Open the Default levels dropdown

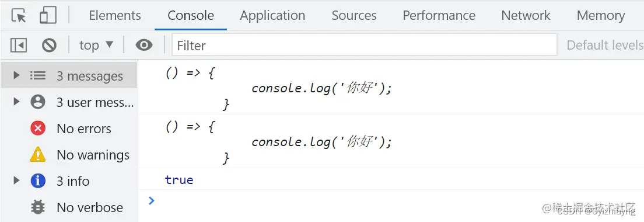point(605,45)
